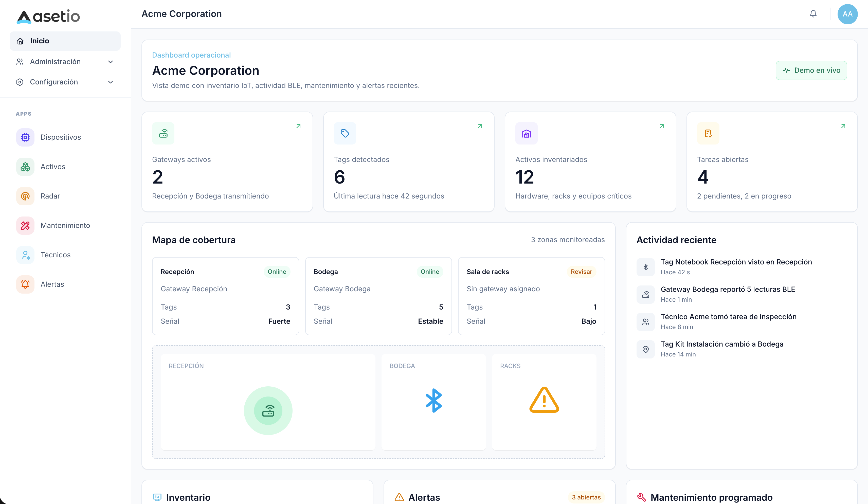Select the Recepción zone card

pos(225,296)
